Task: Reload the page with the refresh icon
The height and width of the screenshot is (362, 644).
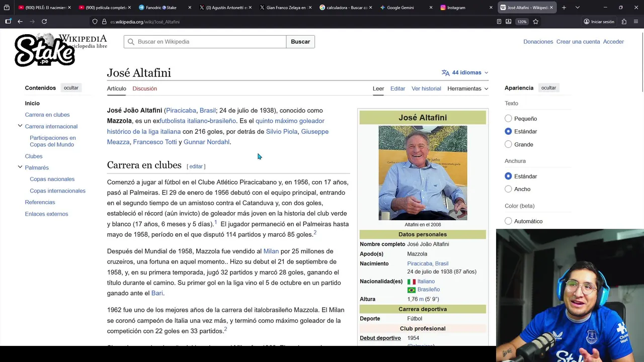Action: click(x=44, y=22)
